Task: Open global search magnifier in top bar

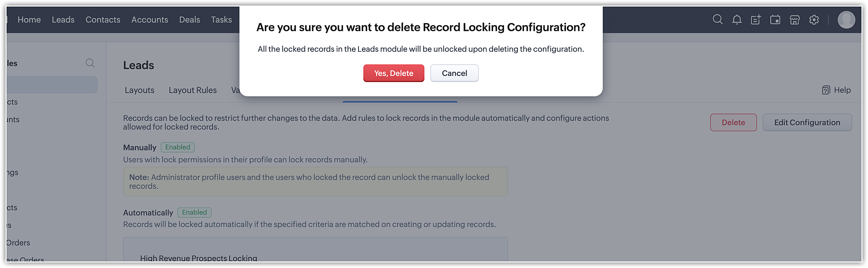Action: pyautogui.click(x=717, y=20)
